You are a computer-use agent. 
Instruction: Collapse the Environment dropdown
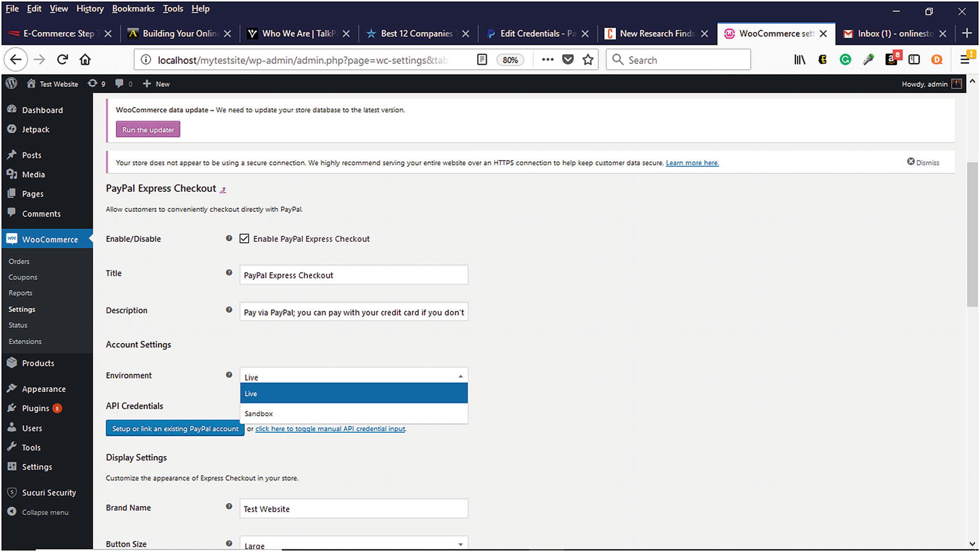tap(354, 377)
